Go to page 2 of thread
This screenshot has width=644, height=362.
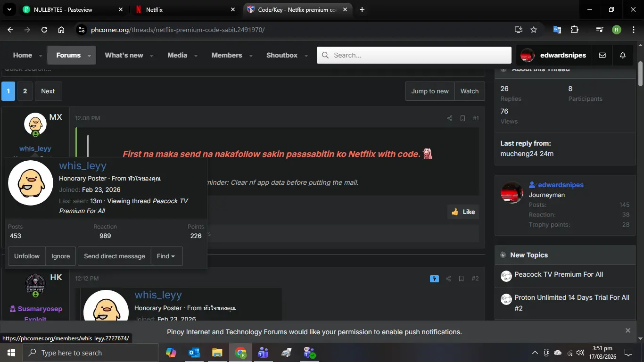click(x=25, y=91)
